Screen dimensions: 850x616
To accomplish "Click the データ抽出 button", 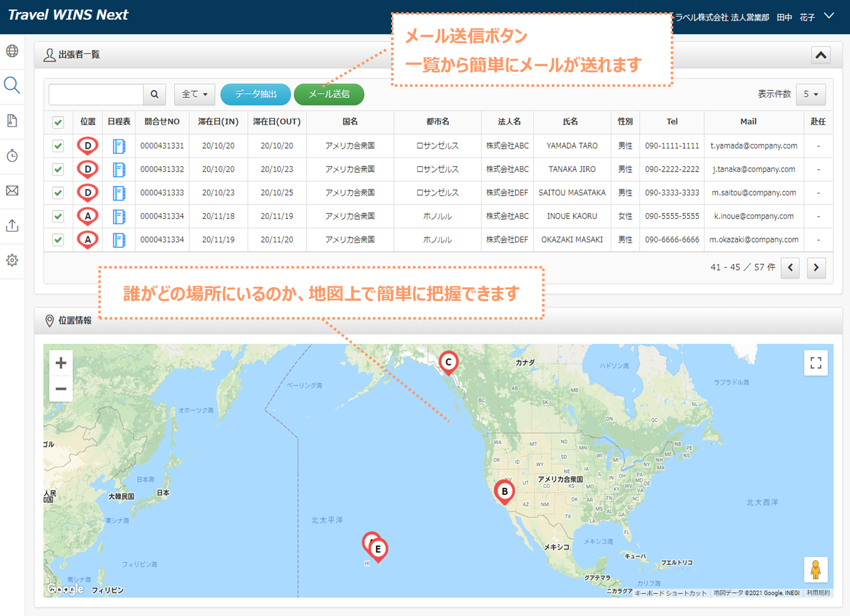I will click(x=256, y=94).
